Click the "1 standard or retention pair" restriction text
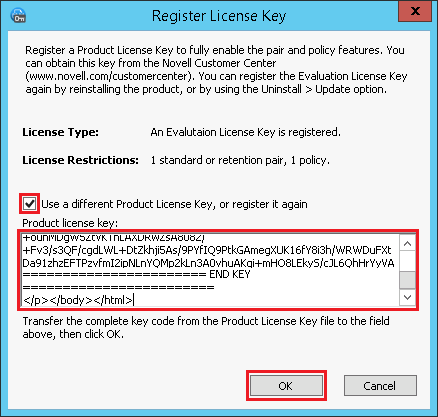The width and height of the screenshot is (438, 417). (218, 160)
